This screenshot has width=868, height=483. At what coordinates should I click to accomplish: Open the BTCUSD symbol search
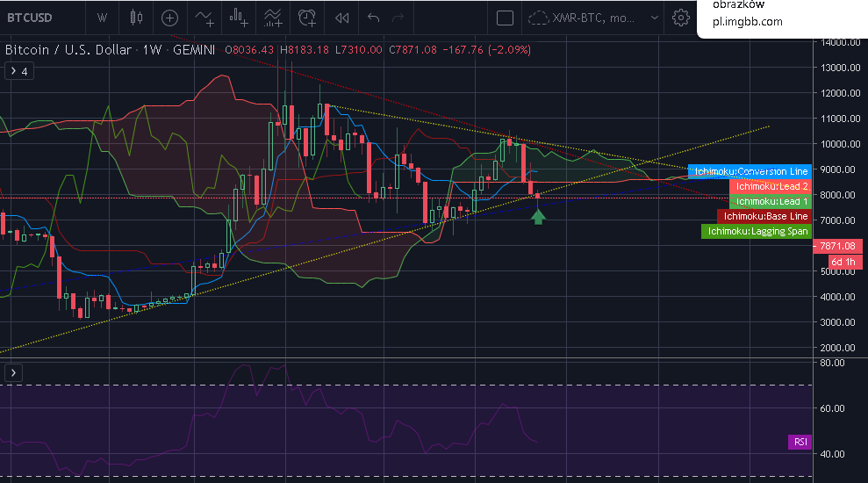coord(30,18)
